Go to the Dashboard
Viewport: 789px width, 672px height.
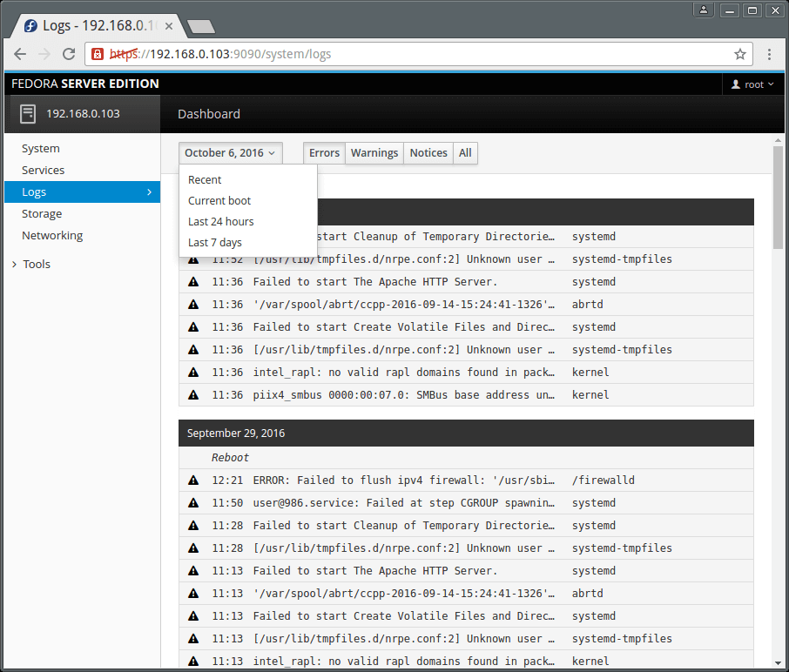tap(209, 114)
